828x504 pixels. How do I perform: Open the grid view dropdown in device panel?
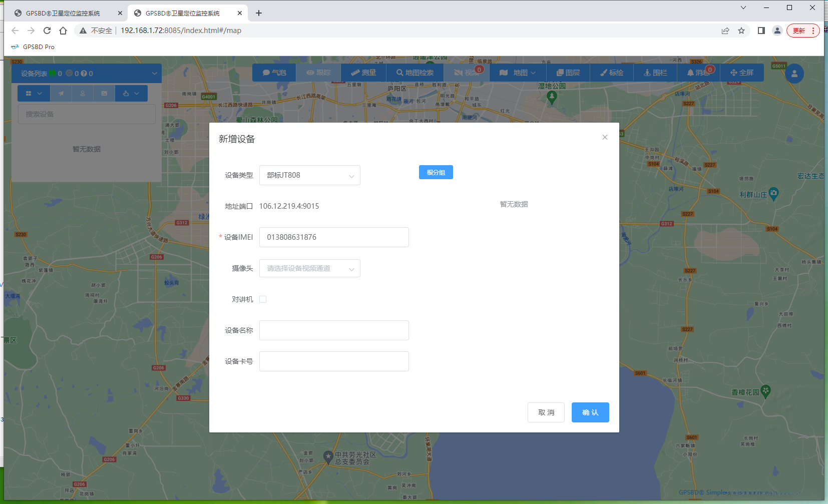point(34,94)
